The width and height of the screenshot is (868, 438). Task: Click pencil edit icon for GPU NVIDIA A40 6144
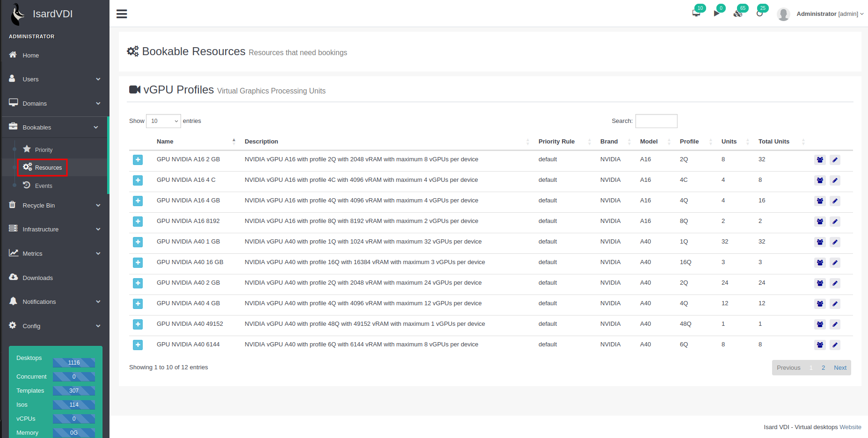(835, 345)
